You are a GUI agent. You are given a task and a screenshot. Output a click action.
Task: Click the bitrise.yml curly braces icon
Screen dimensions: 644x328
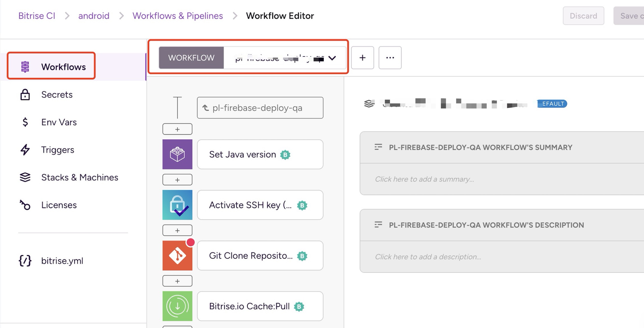coord(25,261)
